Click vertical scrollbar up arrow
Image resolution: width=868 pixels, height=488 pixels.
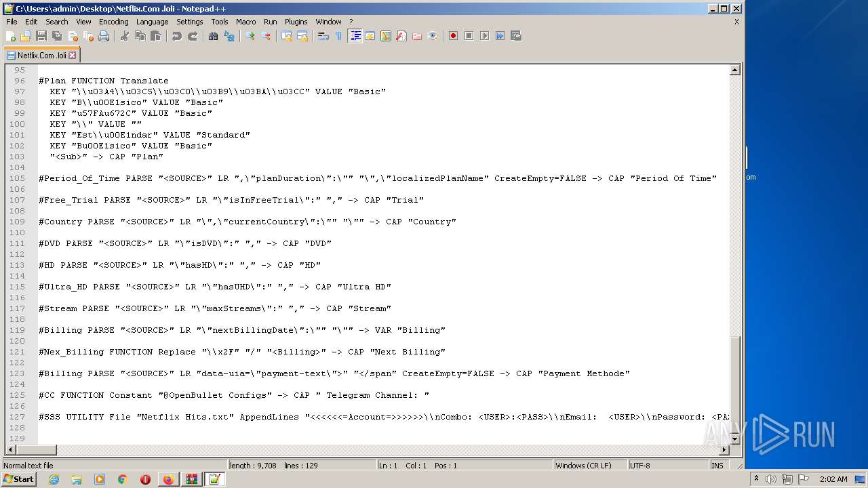pos(735,70)
